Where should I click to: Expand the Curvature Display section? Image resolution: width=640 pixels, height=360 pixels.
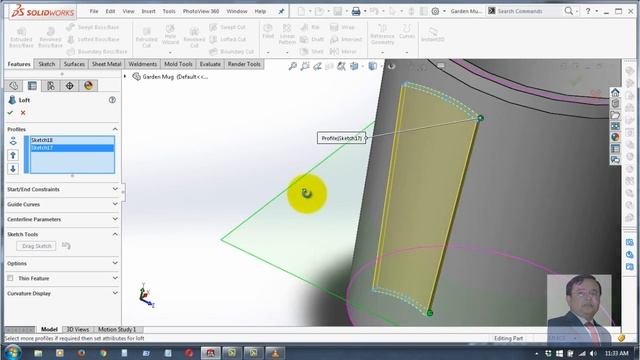point(115,293)
